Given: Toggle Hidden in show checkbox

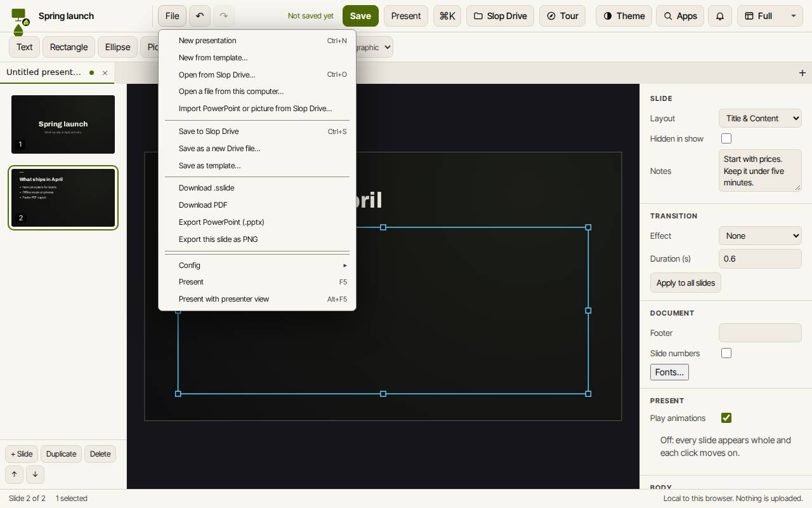Looking at the screenshot, I should point(726,138).
